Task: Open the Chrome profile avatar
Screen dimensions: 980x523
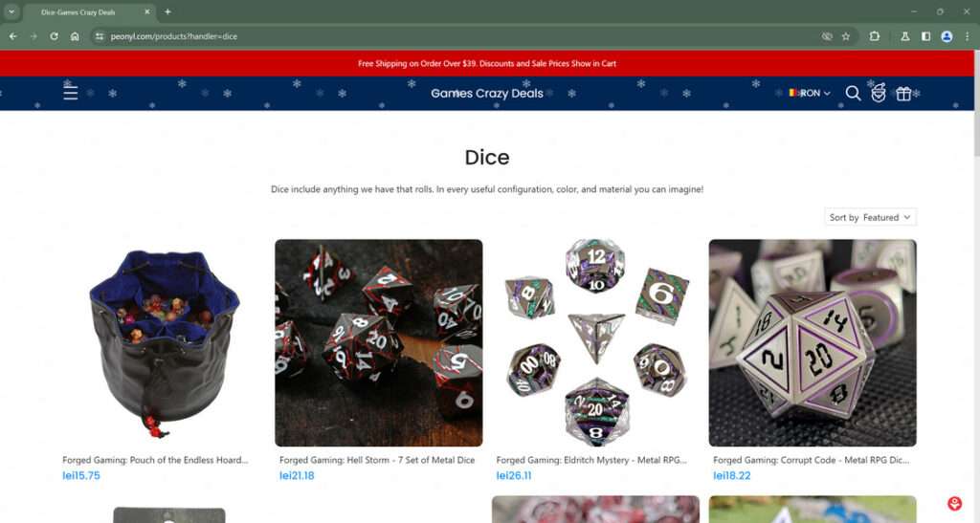Action: click(947, 36)
